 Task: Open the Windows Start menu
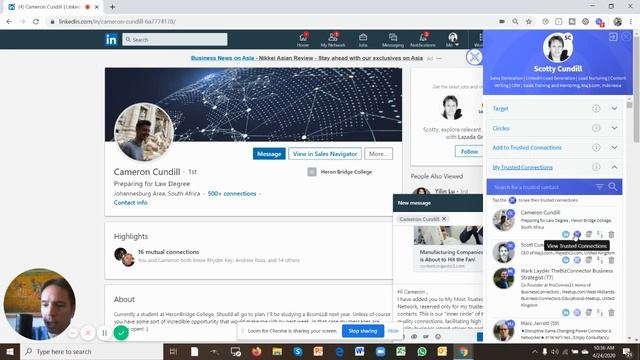(9, 351)
